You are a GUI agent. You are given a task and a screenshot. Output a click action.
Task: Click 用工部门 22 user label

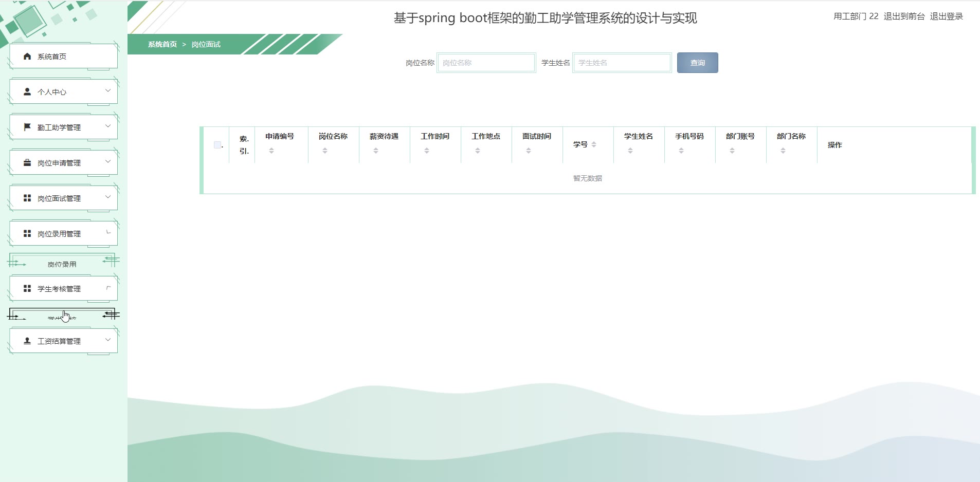tap(856, 16)
